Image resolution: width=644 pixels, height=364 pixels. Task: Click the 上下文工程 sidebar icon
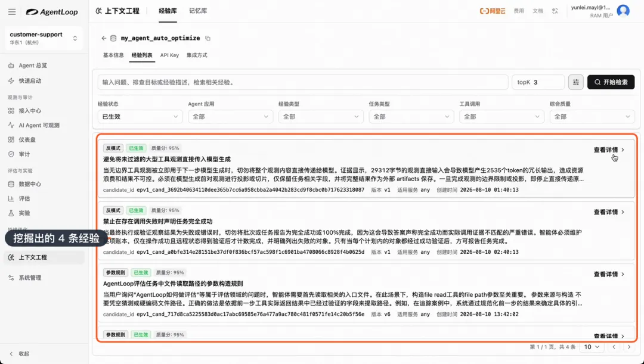(11, 257)
